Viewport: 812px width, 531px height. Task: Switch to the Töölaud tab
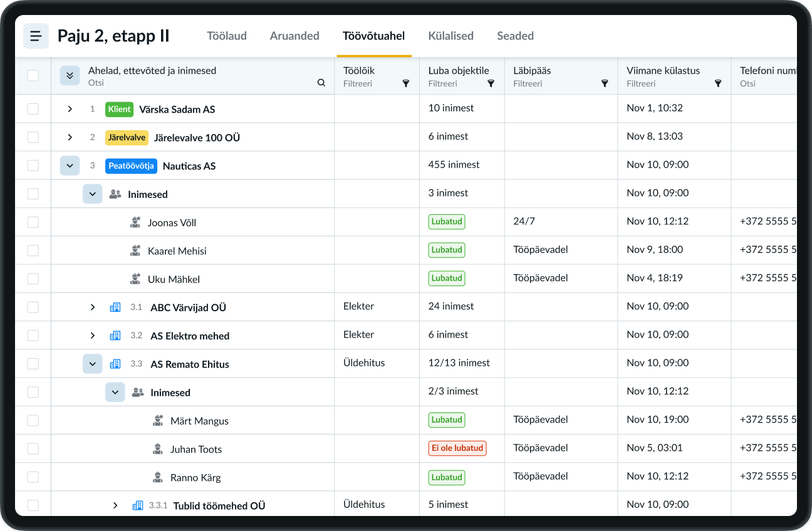click(227, 36)
